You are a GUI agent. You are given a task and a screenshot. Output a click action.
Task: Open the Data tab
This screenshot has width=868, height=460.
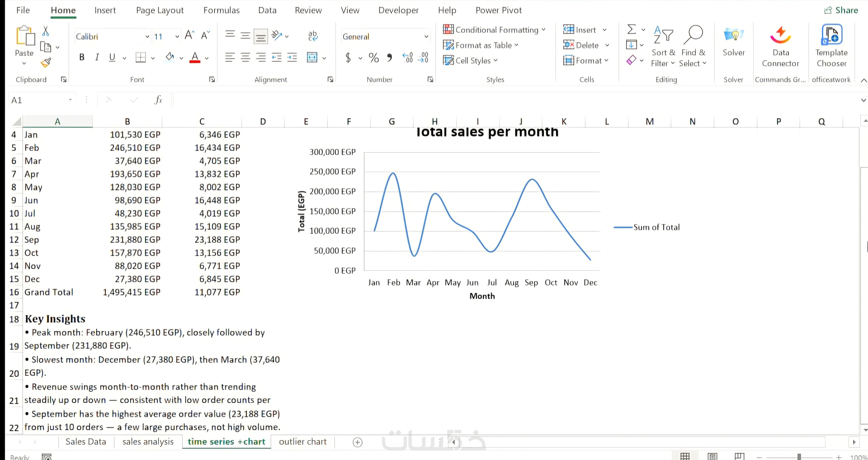[267, 10]
